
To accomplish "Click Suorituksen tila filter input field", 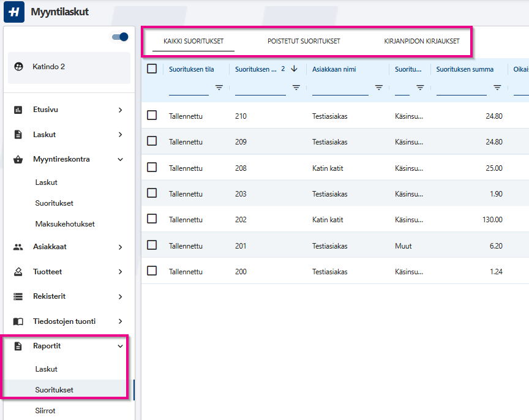I will tap(189, 88).
